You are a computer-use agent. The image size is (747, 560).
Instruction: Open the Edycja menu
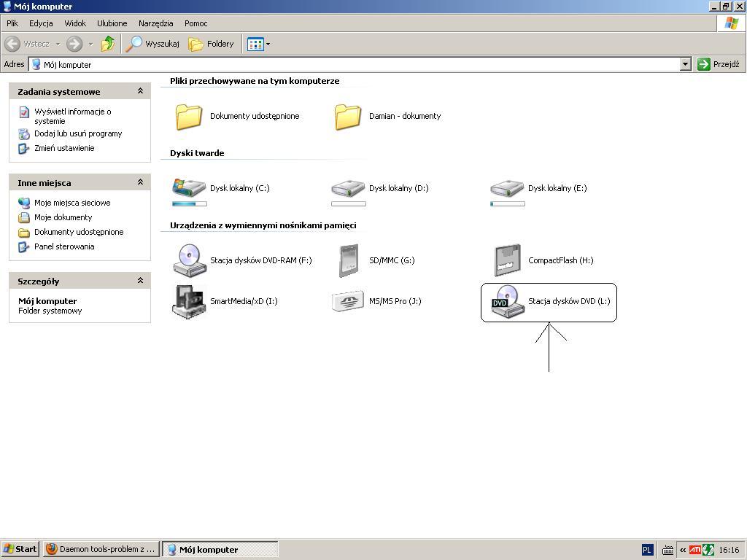(41, 23)
